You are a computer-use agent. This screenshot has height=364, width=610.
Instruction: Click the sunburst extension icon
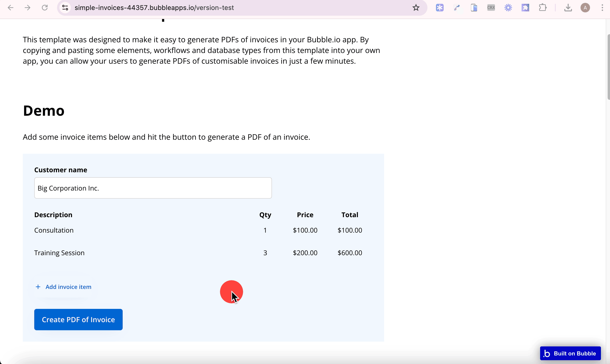coord(508,8)
